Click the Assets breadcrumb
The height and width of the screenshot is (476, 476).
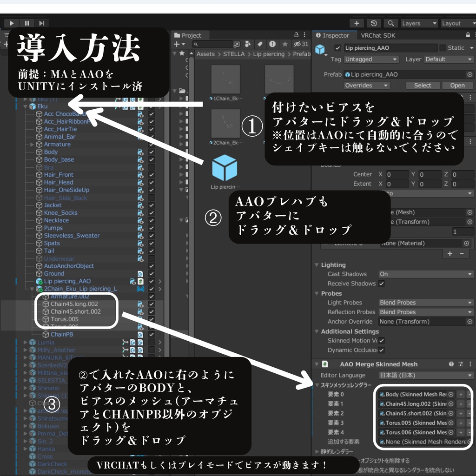coord(205,54)
